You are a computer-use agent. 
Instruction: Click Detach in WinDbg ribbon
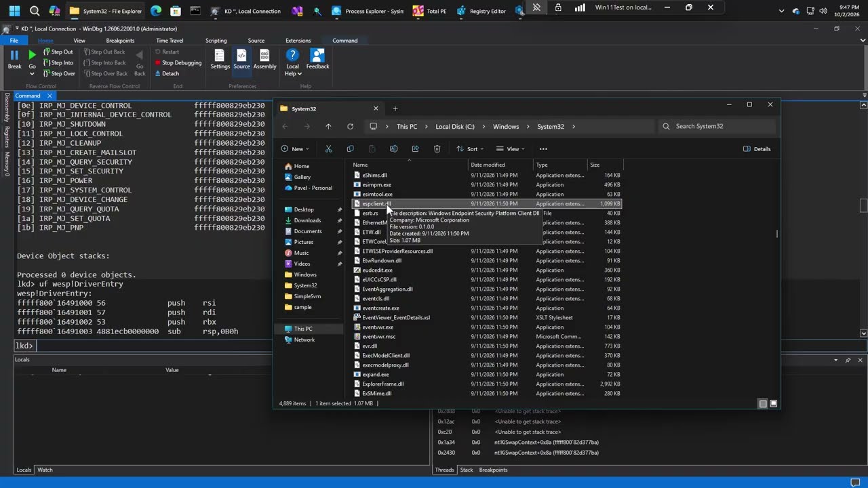tap(167, 73)
